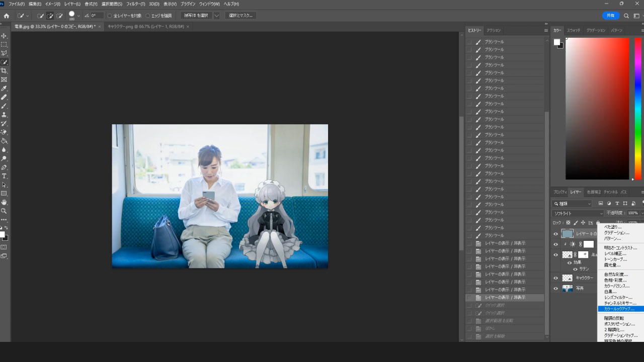Select the Rectangle shape tool
644x362 pixels.
click(x=4, y=194)
